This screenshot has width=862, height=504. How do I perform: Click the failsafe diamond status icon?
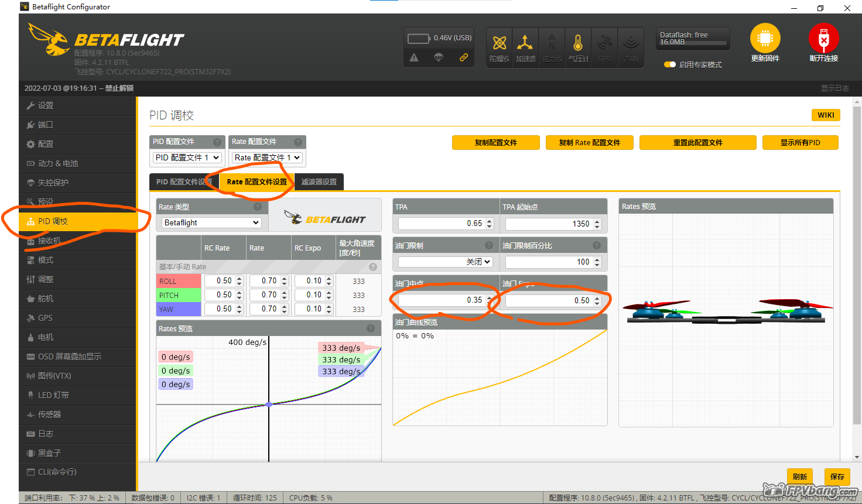point(439,57)
